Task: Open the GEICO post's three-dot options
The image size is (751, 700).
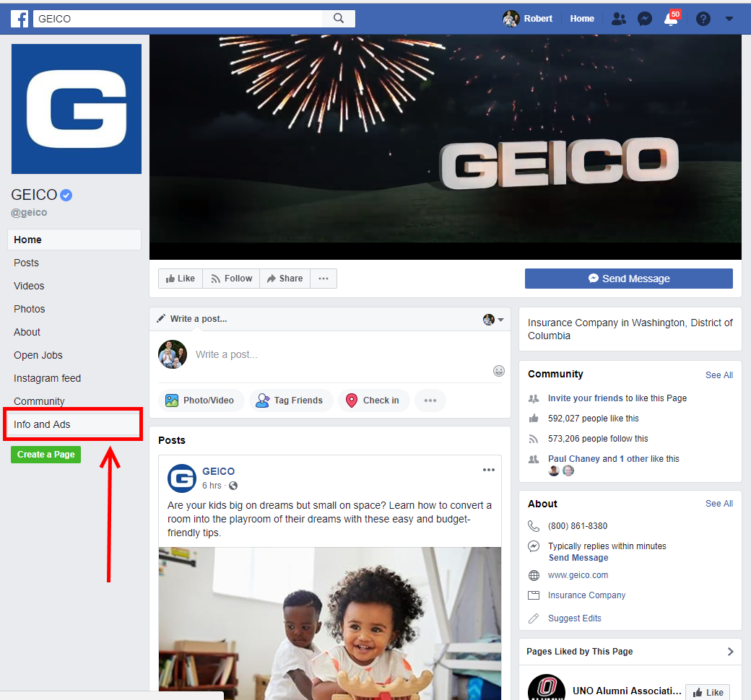Action: coord(489,471)
